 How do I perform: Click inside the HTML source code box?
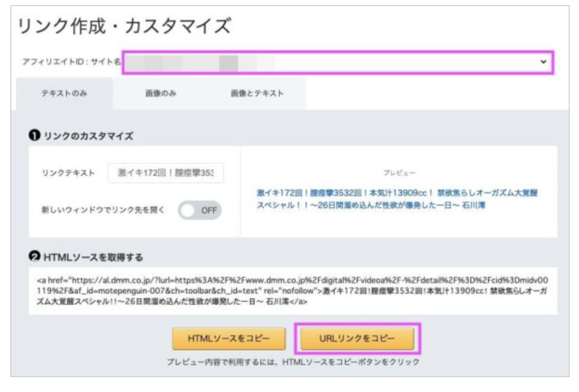point(292,290)
